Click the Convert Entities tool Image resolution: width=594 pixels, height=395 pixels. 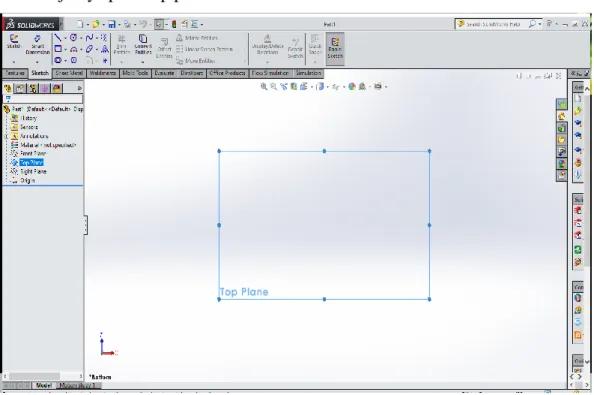click(143, 45)
